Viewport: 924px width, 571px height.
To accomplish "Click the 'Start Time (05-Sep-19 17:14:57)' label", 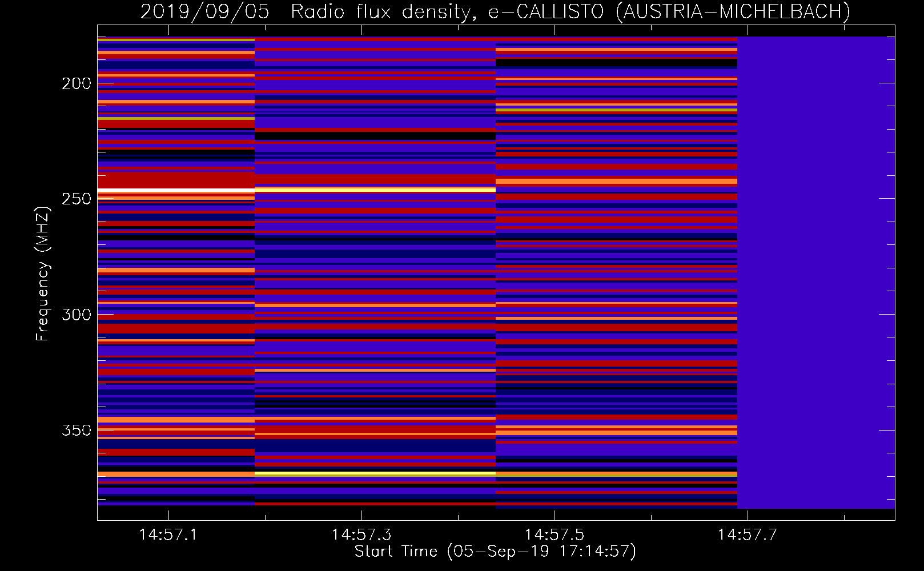I will pyautogui.click(x=495, y=552).
